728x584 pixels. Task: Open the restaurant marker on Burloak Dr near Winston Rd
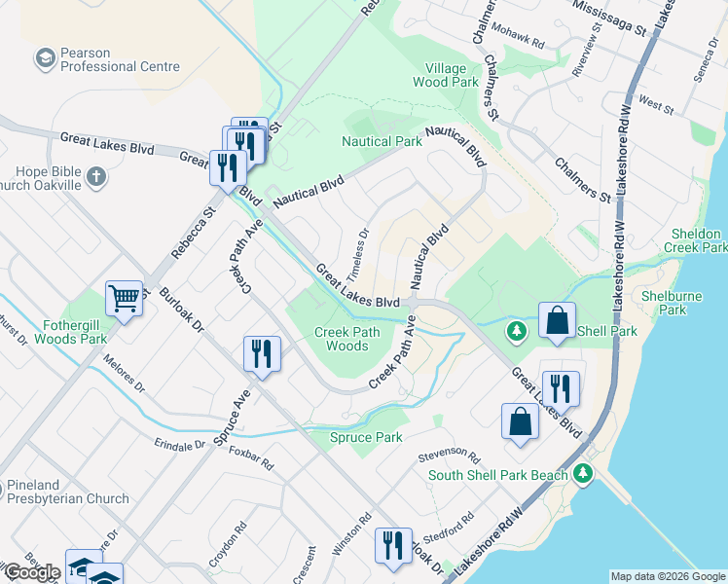pos(394,546)
